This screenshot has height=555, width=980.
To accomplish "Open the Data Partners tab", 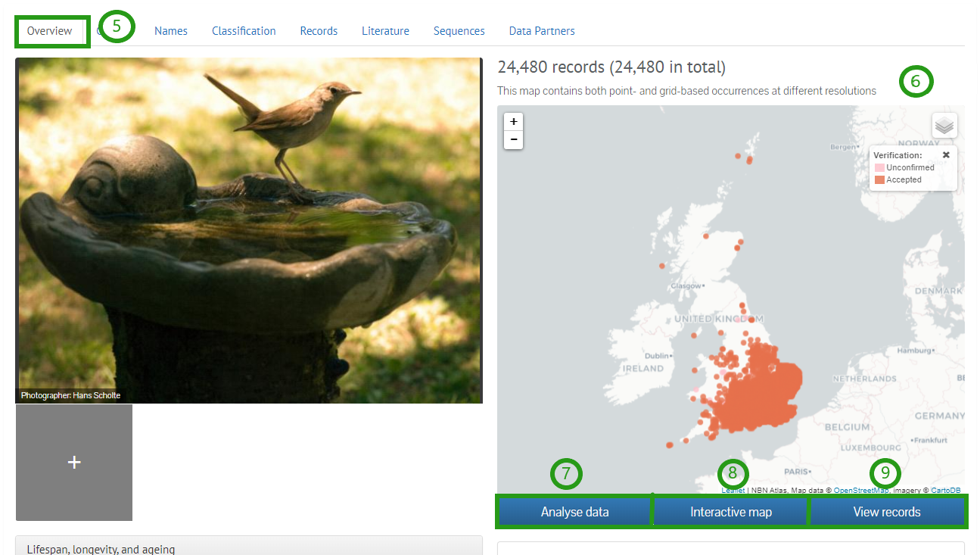I will (542, 31).
